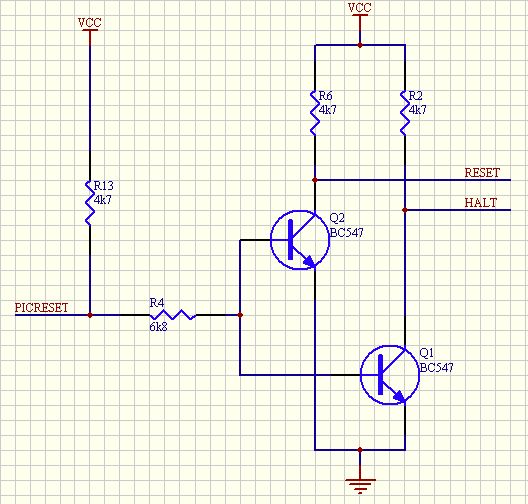
Task: Select the VCC power symbol above R13
Action: point(90,25)
